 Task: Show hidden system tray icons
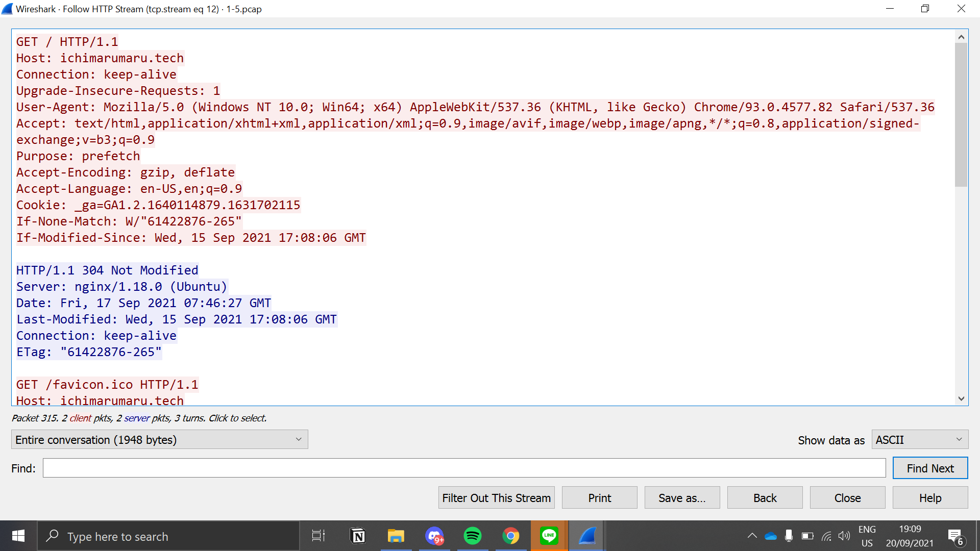tap(752, 536)
